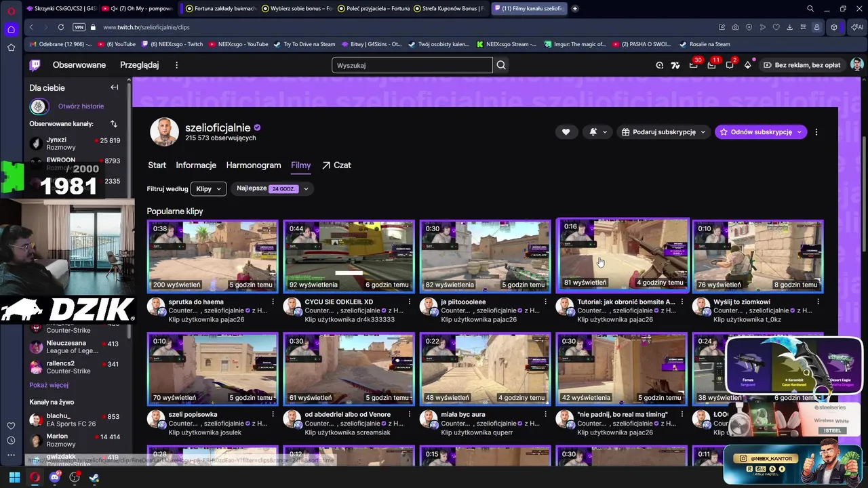
Task: Sort followed channels using arrows icon
Action: coord(114,124)
